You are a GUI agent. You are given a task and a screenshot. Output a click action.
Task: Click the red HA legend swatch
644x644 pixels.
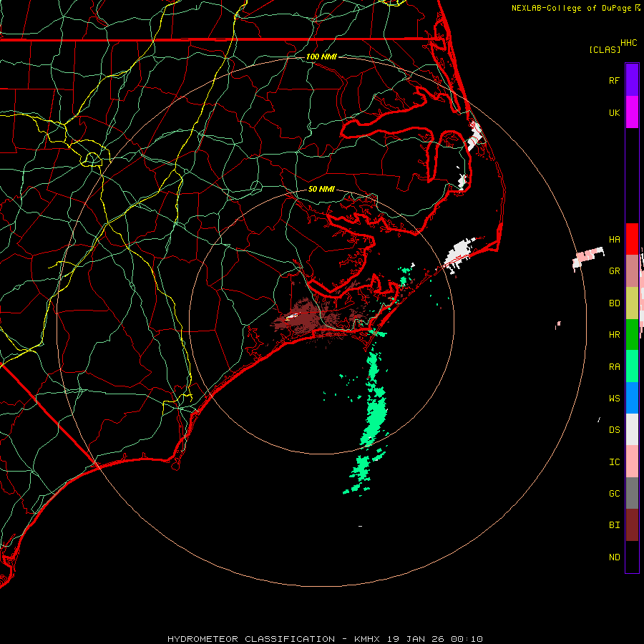point(632,239)
